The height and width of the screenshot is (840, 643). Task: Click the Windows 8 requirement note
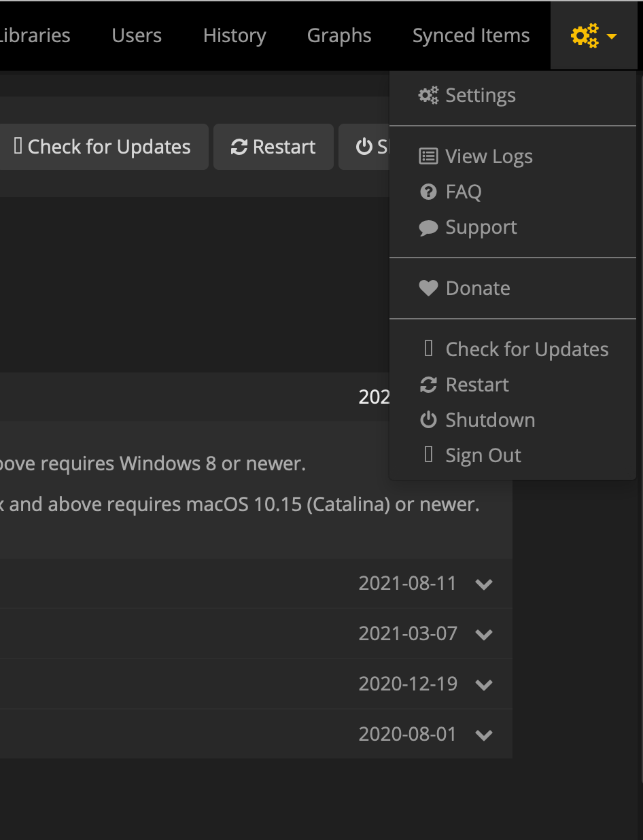pyautogui.click(x=153, y=464)
